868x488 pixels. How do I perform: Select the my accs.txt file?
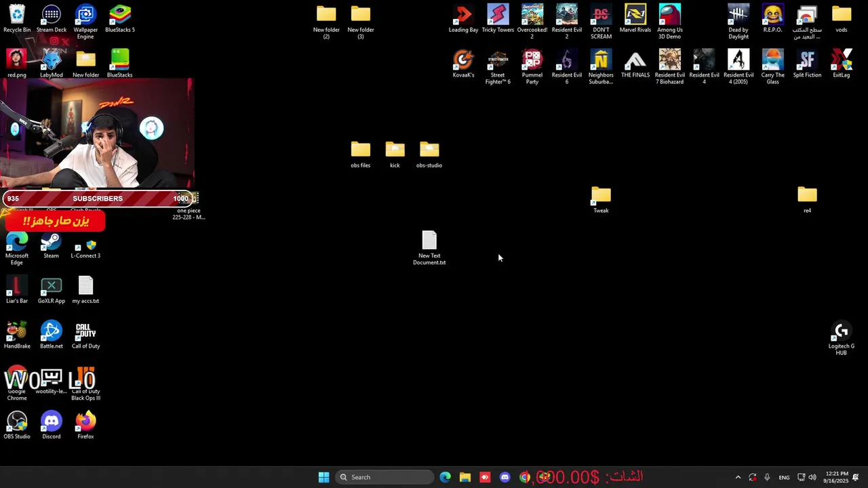(x=85, y=289)
